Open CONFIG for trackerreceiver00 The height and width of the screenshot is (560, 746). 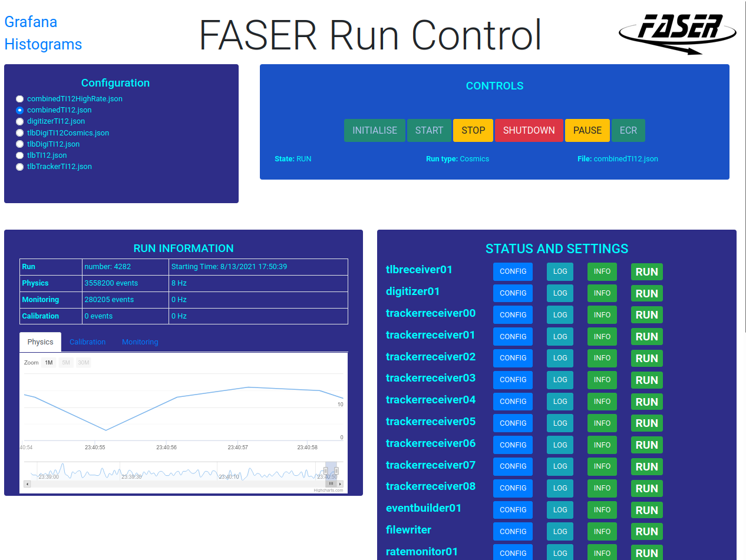pyautogui.click(x=513, y=315)
